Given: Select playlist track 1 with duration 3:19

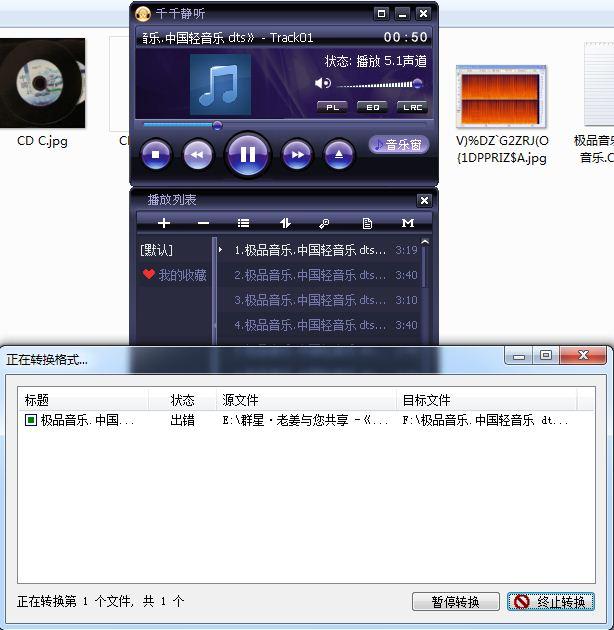Looking at the screenshot, I should coord(319,250).
